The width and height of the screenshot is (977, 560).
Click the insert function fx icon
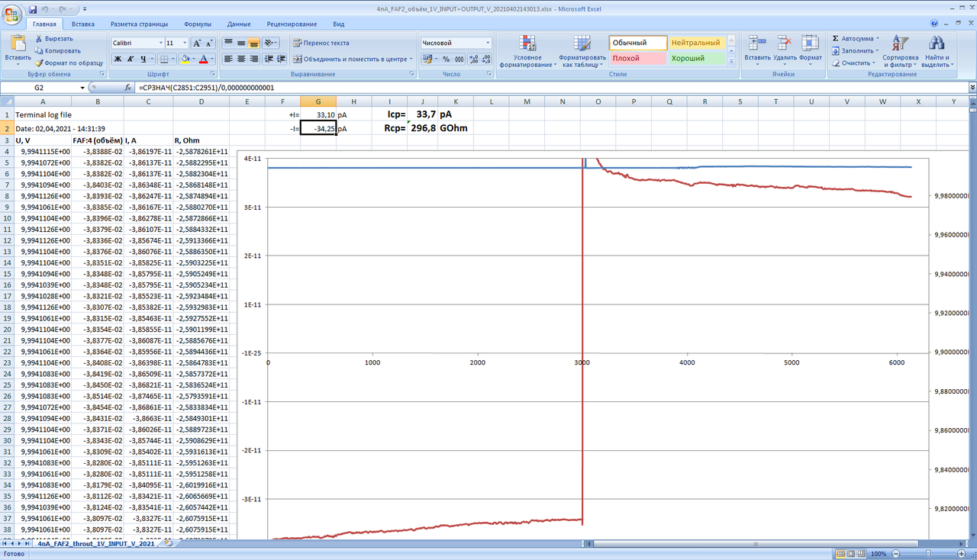(x=128, y=88)
